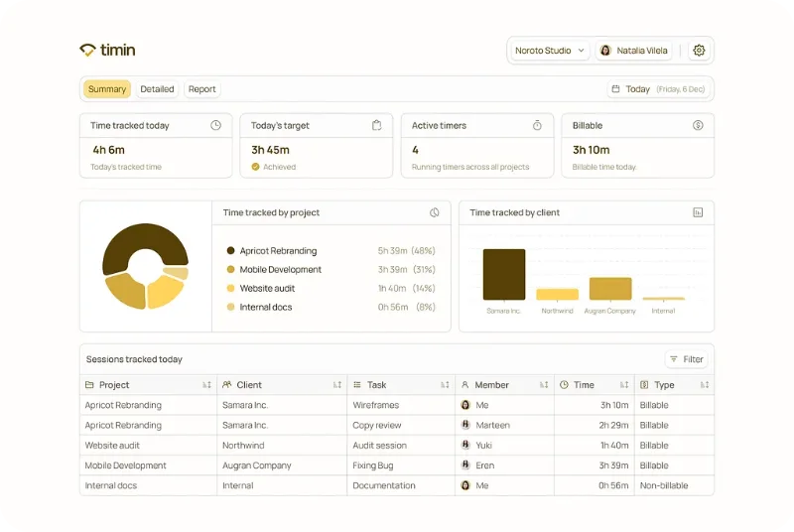794x532 pixels.
Task: Open the Filter button for sessions
Action: (686, 359)
